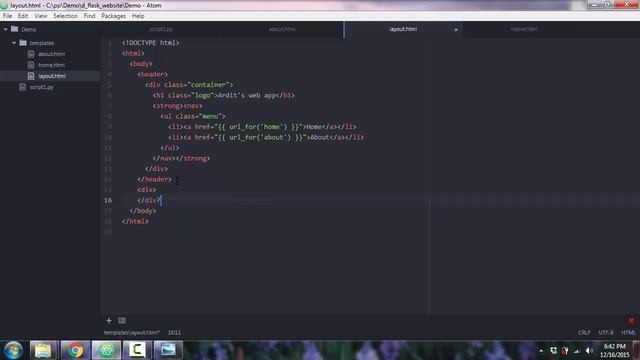This screenshot has width=640, height=360.
Task: Click the DOCTYPE html line of code
Action: [150, 43]
